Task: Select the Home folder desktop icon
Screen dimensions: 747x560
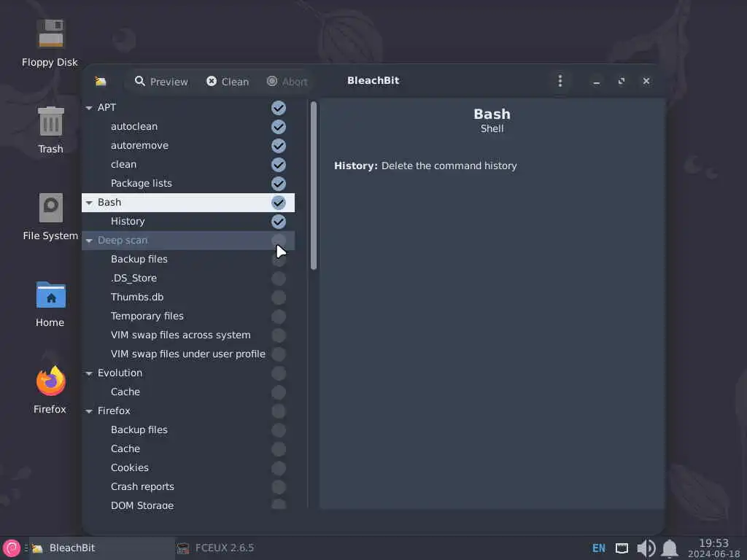Action: [50, 304]
